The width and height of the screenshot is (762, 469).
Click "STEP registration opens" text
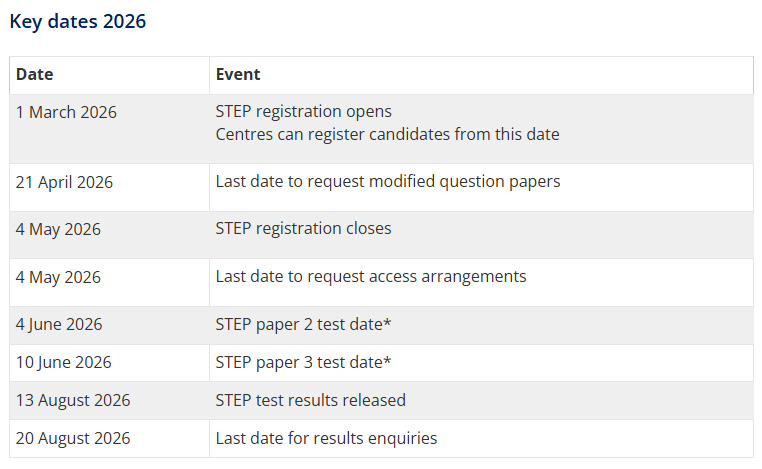(304, 112)
